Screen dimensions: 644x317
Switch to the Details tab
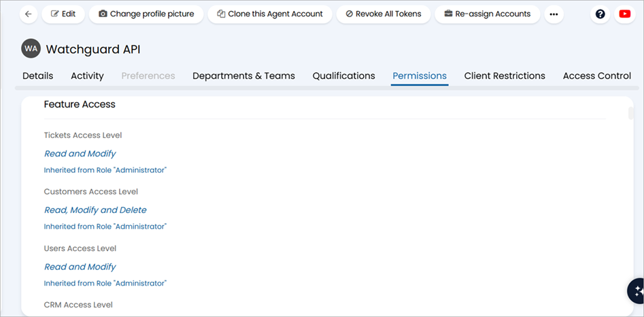pos(38,76)
